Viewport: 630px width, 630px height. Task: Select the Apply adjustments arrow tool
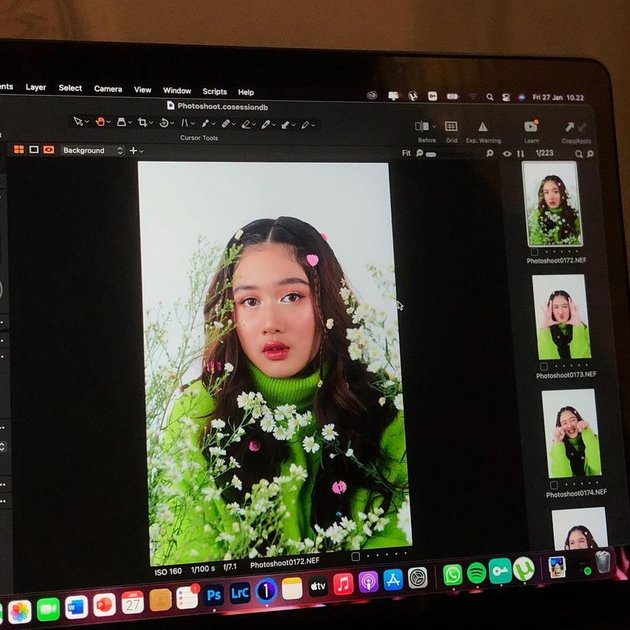click(x=285, y=125)
